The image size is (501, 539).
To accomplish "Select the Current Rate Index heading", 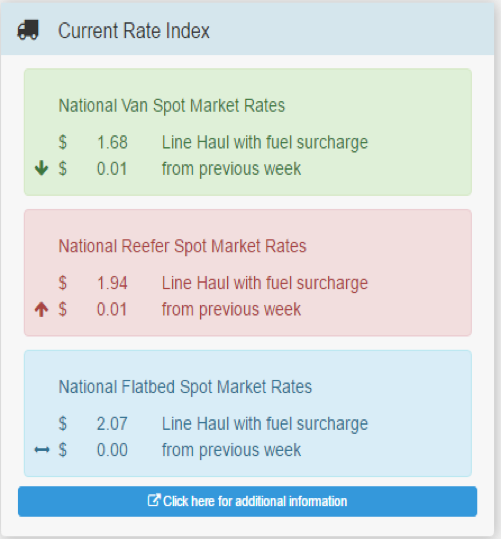I will tap(134, 31).
